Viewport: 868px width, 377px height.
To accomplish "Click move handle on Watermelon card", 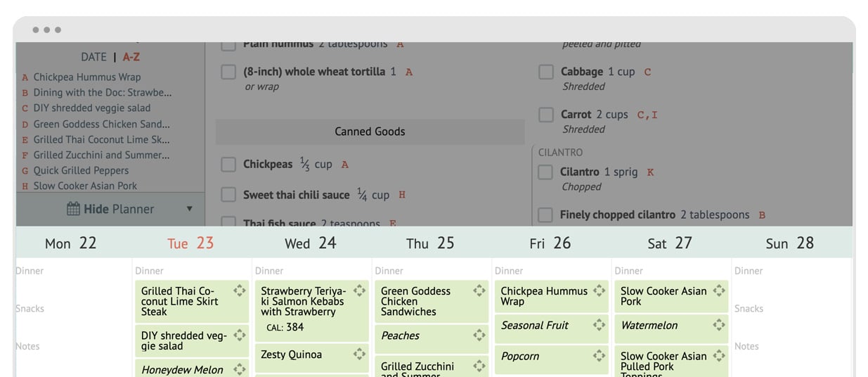I will (719, 325).
